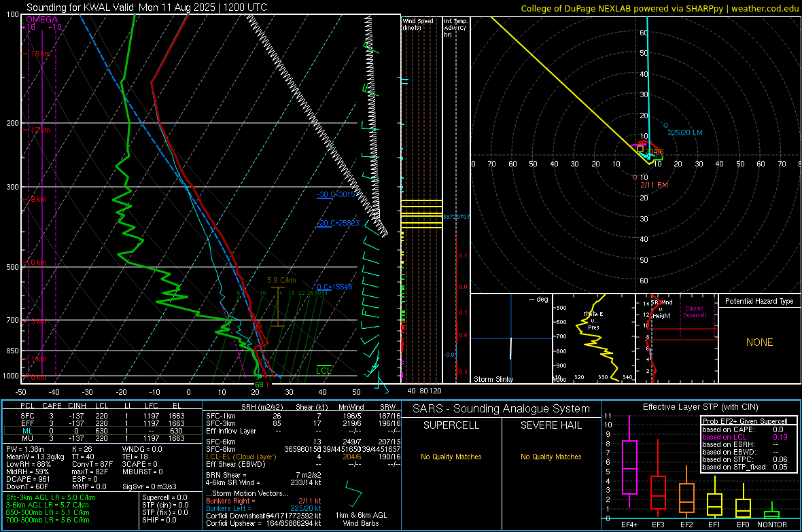Screen dimensions: 802x532
Task: Select the highlighted ML parcel row
Action: [103, 431]
